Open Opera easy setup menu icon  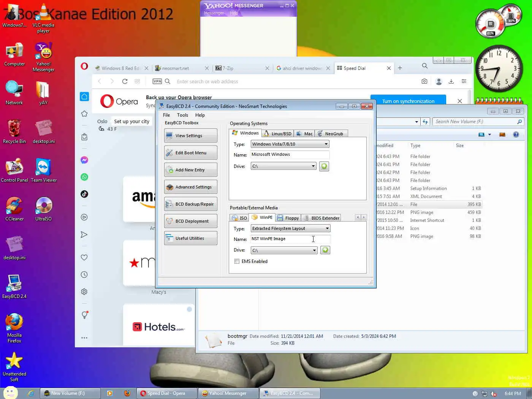click(464, 81)
